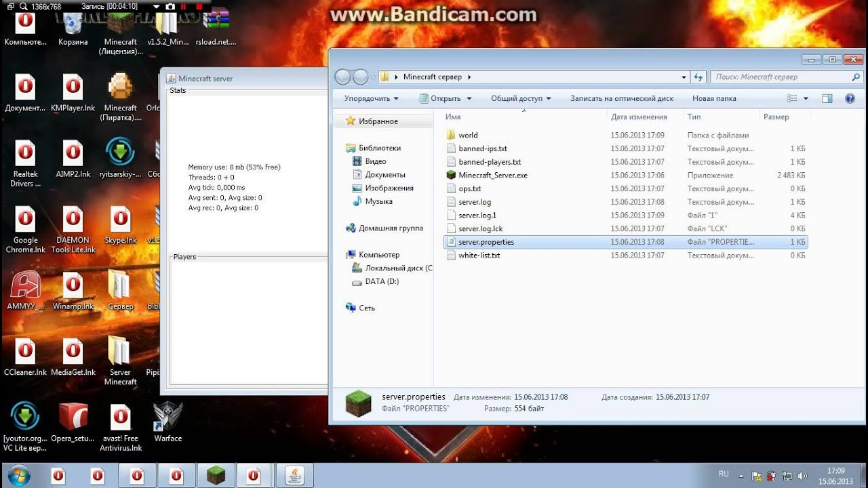Image resolution: width=868 pixels, height=488 pixels.
Task: Select Realtek Drivers desktop icon
Action: [25, 163]
